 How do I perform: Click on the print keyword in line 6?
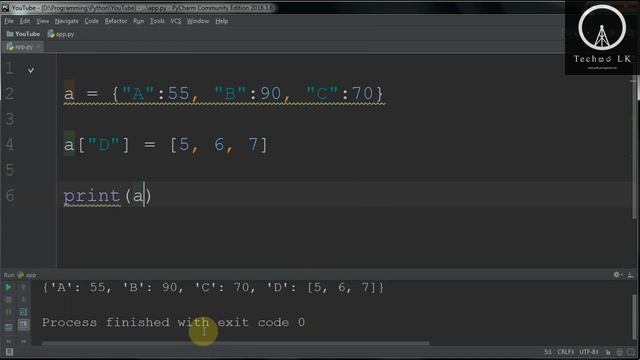92,196
